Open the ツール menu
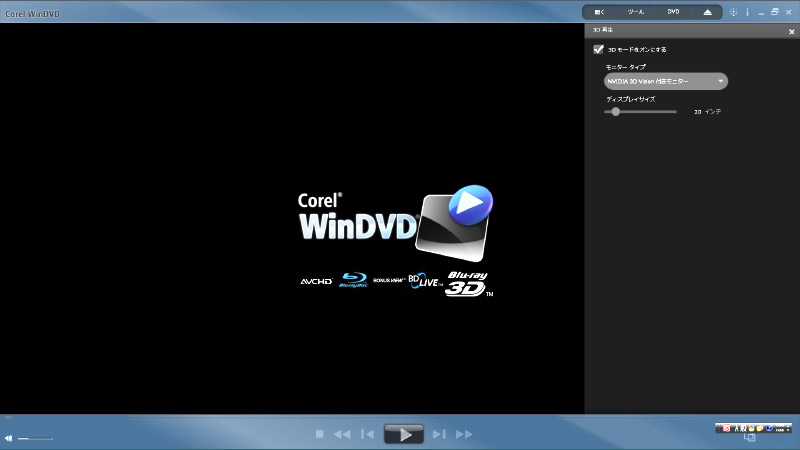The image size is (800, 450). point(636,12)
